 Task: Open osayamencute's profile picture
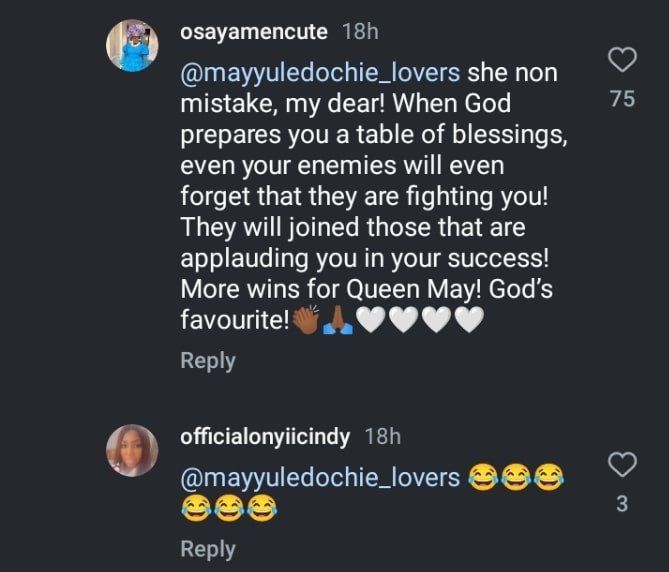(132, 46)
